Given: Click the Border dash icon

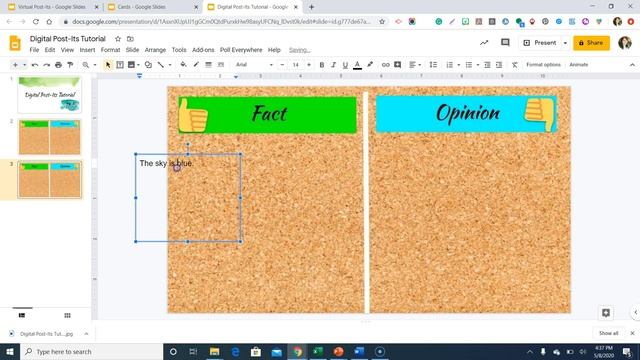Looking at the screenshot, I should pyautogui.click(x=221, y=65).
